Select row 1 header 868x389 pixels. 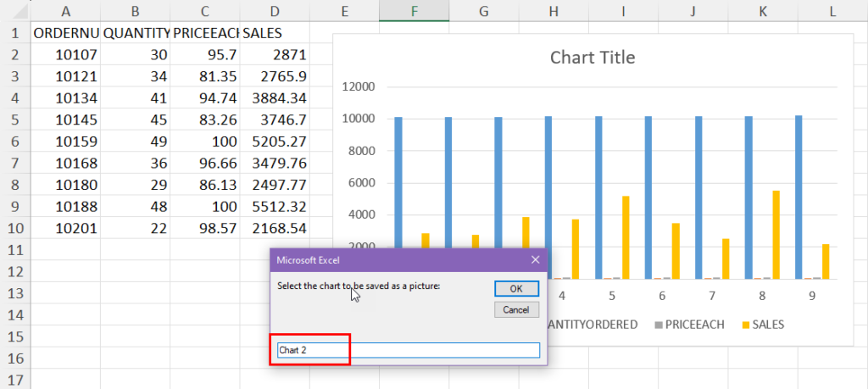click(15, 33)
